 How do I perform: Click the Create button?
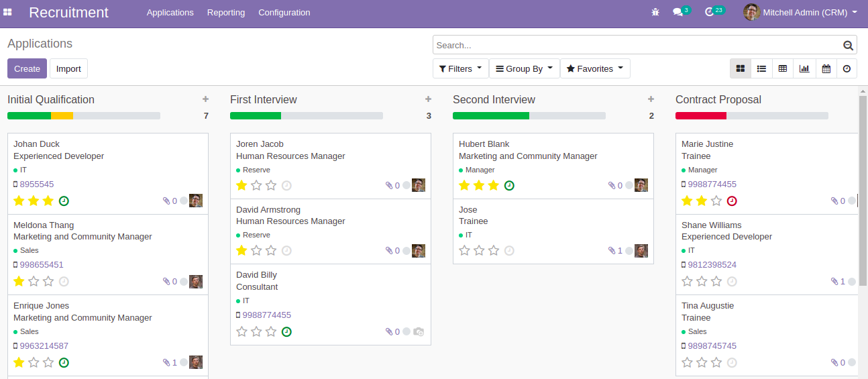28,68
